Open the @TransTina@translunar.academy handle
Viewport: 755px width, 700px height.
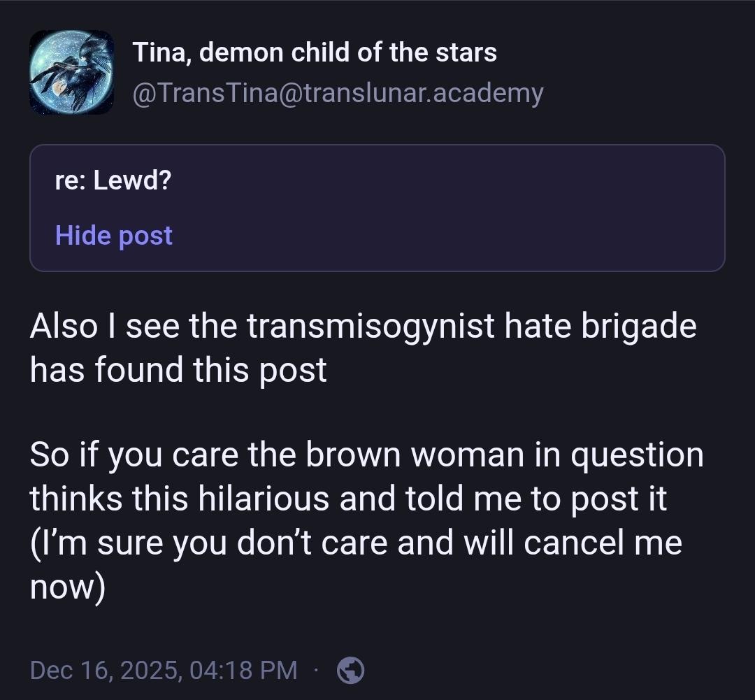click(x=338, y=92)
